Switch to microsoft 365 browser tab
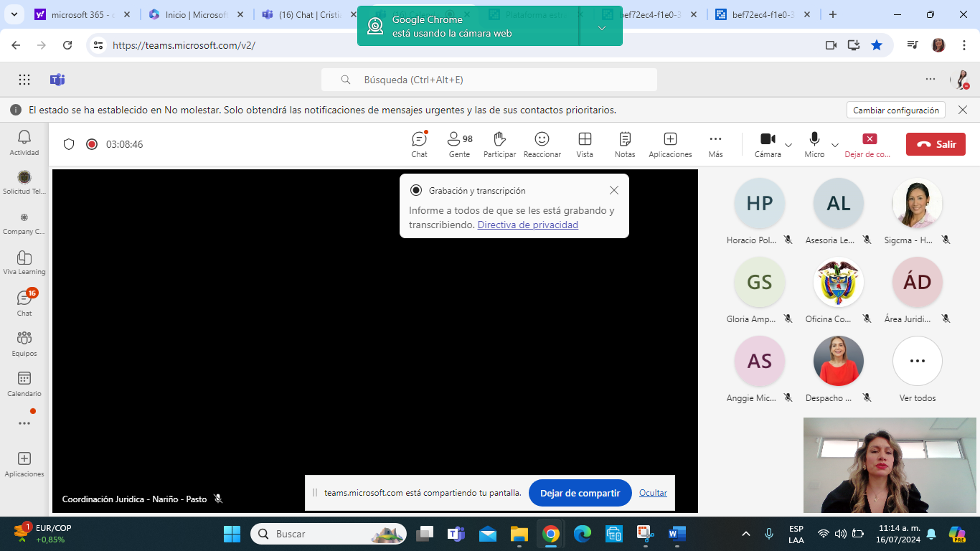Image resolution: width=980 pixels, height=551 pixels. pyautogui.click(x=83, y=14)
